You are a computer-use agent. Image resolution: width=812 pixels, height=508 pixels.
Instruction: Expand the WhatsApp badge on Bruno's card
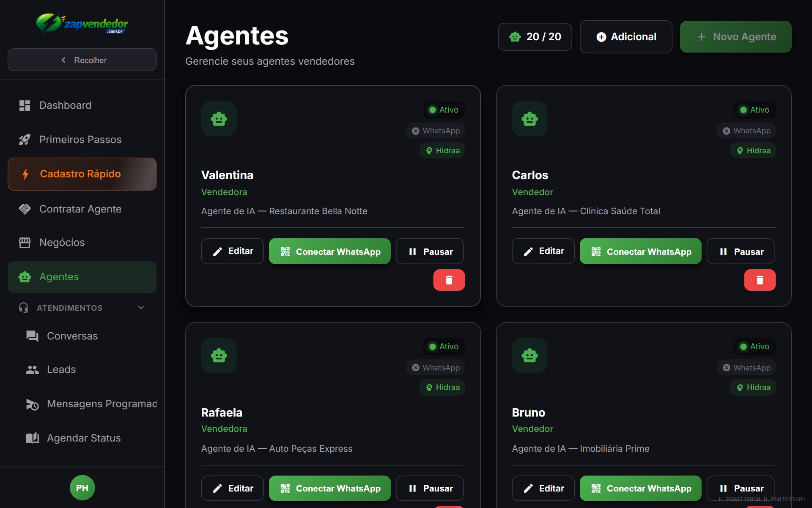click(x=746, y=367)
